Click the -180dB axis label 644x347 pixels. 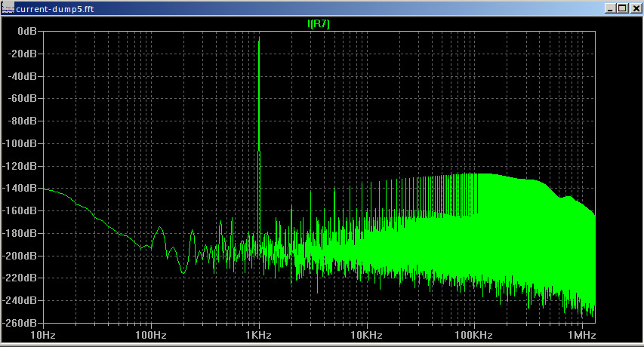[x=20, y=233]
